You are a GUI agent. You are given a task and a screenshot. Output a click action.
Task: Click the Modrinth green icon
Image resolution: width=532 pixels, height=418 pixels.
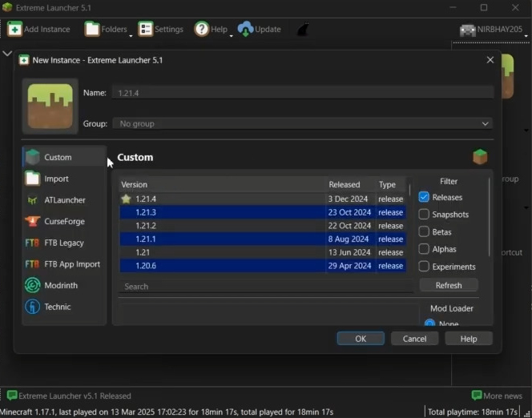click(x=33, y=285)
